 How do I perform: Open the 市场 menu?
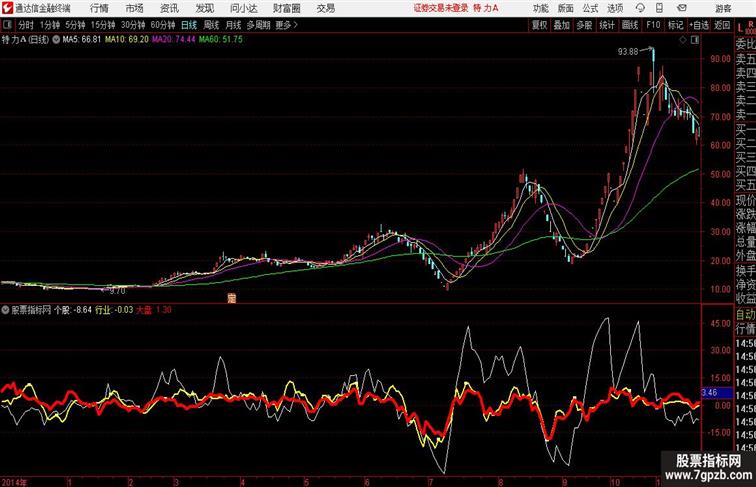pyautogui.click(x=135, y=8)
